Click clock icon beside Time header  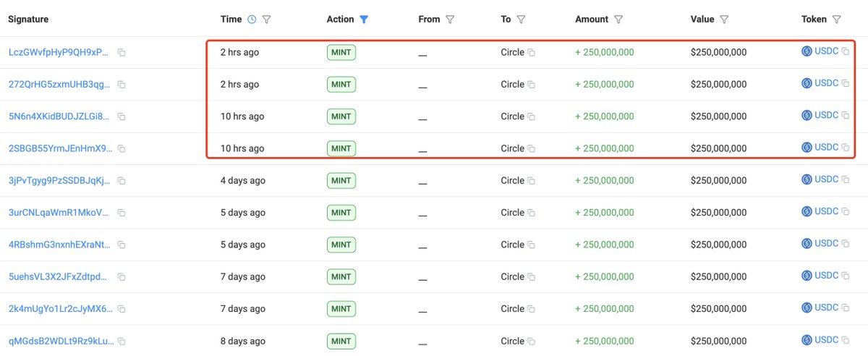coord(252,20)
